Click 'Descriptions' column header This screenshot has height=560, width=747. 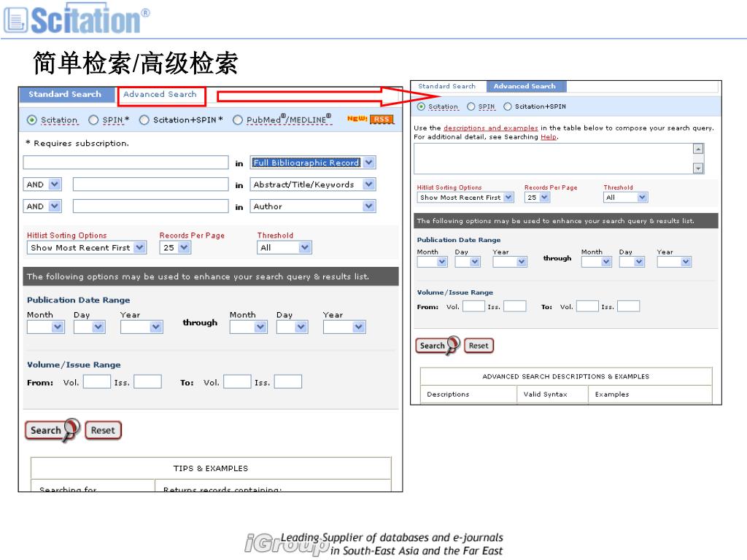coord(448,394)
